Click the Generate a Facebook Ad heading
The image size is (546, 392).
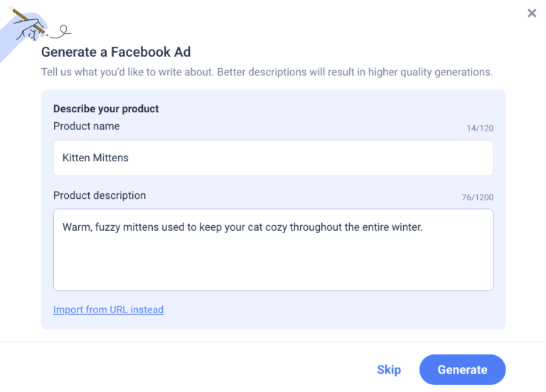pyautogui.click(x=116, y=52)
